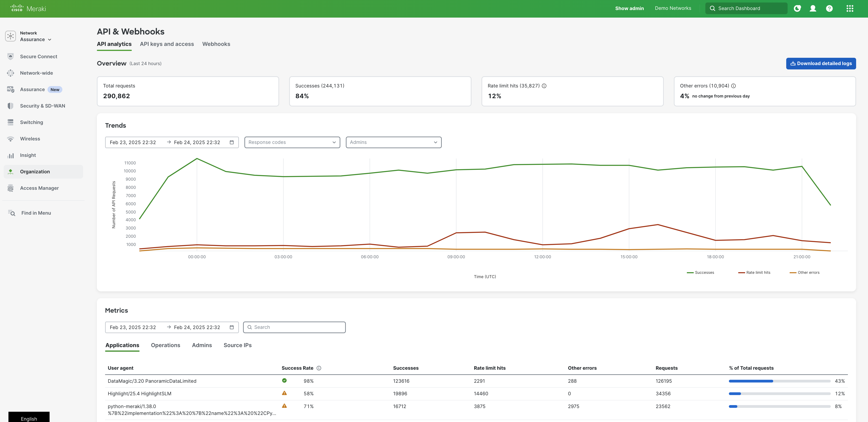Select the Switching section icon
The height and width of the screenshot is (422, 868).
11,122
